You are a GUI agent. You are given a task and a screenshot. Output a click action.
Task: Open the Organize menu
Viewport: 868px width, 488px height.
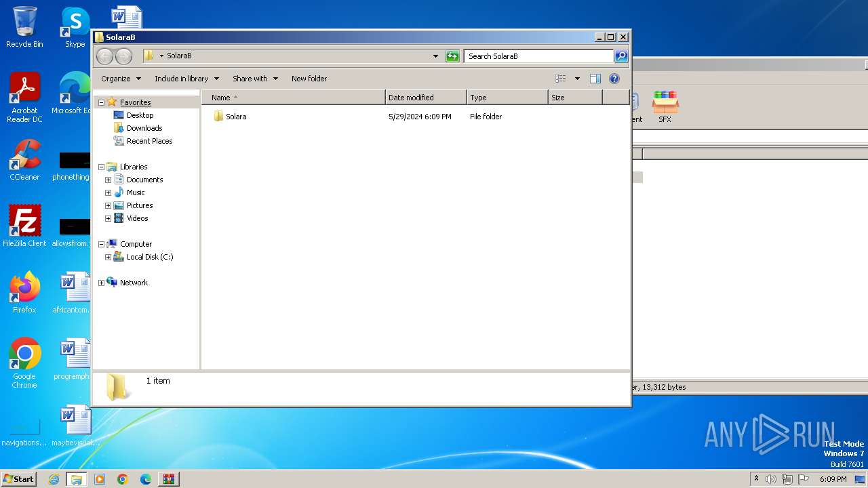coord(121,79)
